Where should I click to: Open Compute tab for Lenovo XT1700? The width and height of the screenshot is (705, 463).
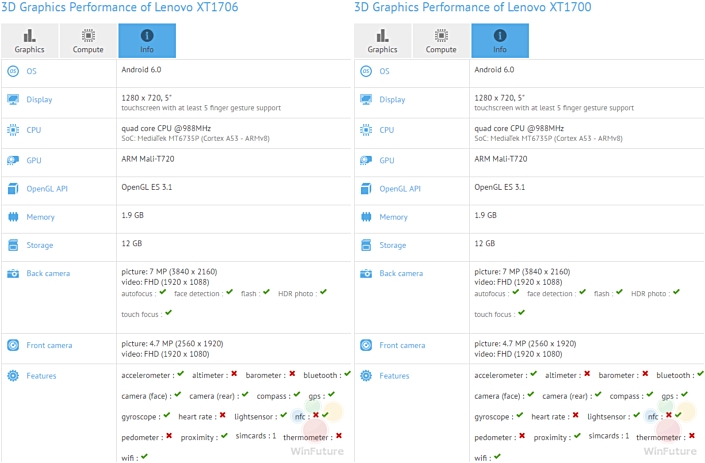[441, 41]
